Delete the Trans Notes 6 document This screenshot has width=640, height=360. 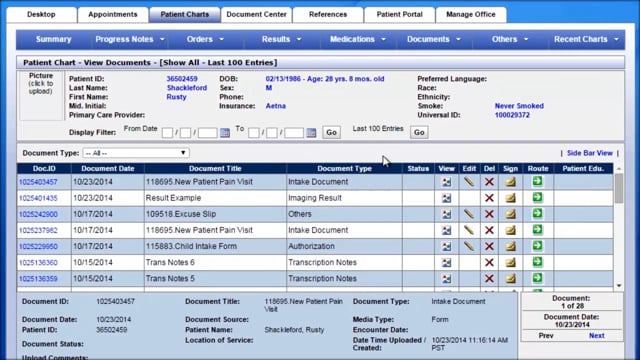489,262
